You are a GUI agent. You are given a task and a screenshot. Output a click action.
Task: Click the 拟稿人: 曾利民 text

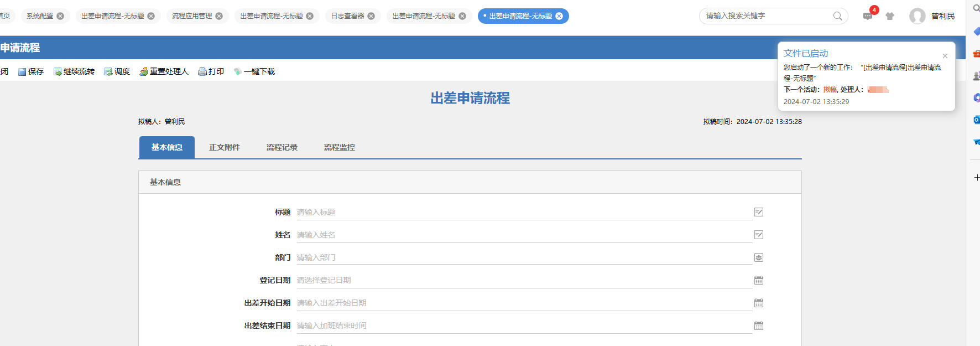[161, 122]
